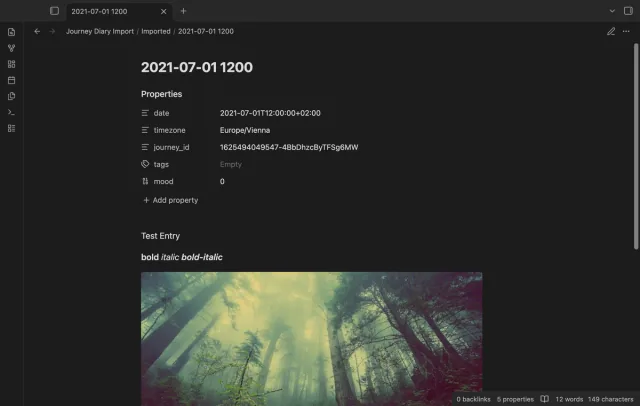Open templates icon in left ribbon
The width and height of the screenshot is (640, 406).
click(11, 96)
